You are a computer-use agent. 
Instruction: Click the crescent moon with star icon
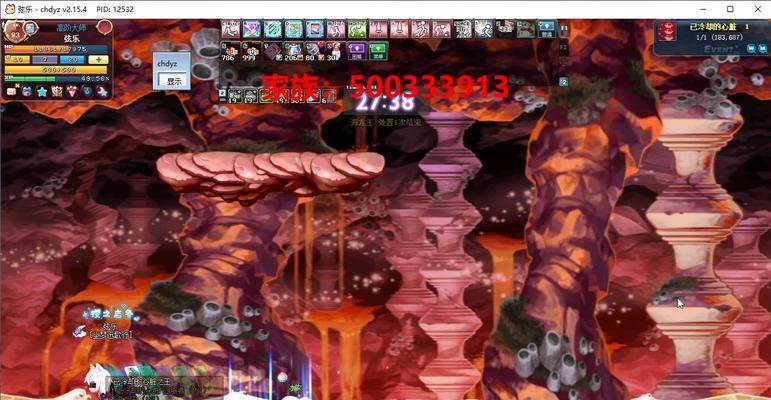point(103,92)
